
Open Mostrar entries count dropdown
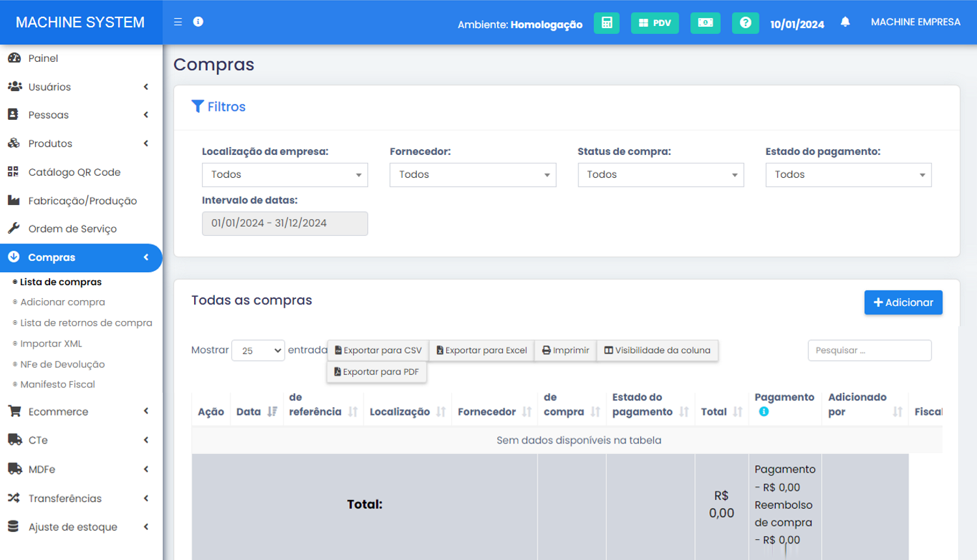tap(258, 350)
